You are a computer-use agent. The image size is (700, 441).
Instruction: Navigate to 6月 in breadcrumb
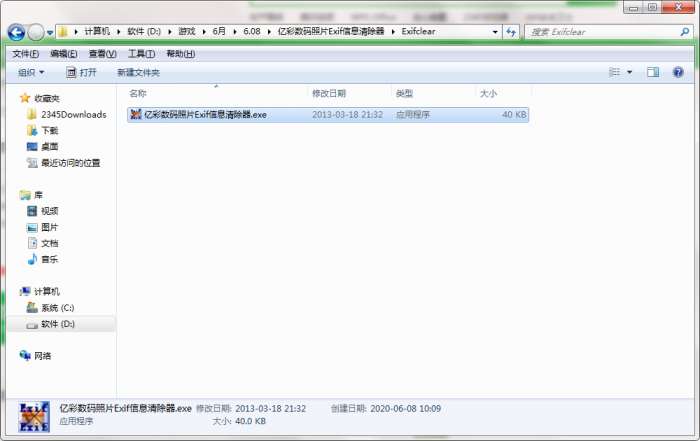pyautogui.click(x=219, y=31)
